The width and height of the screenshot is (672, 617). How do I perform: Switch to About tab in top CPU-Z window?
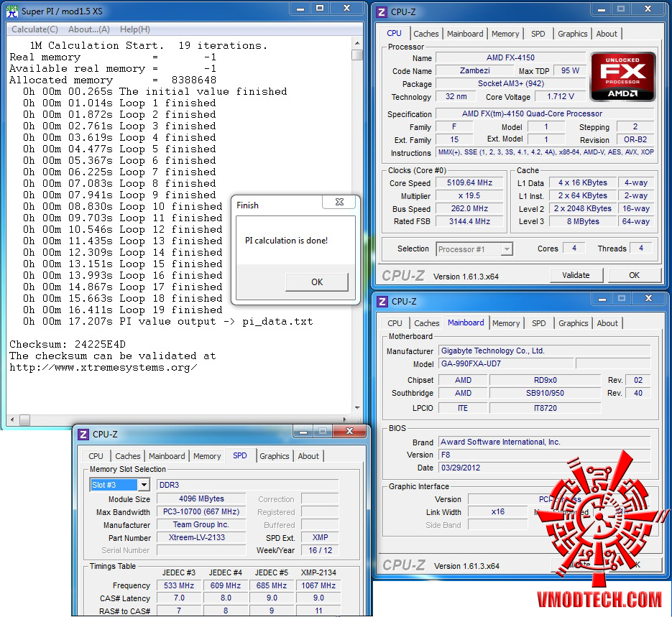607,34
